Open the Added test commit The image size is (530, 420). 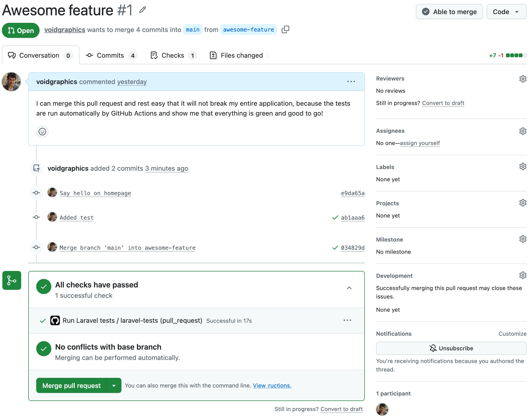point(77,218)
